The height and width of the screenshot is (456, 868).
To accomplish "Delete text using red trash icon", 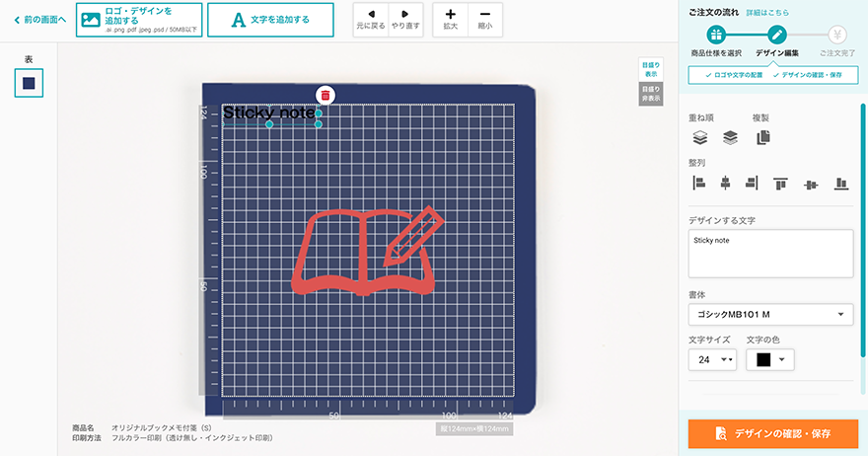I will click(325, 96).
